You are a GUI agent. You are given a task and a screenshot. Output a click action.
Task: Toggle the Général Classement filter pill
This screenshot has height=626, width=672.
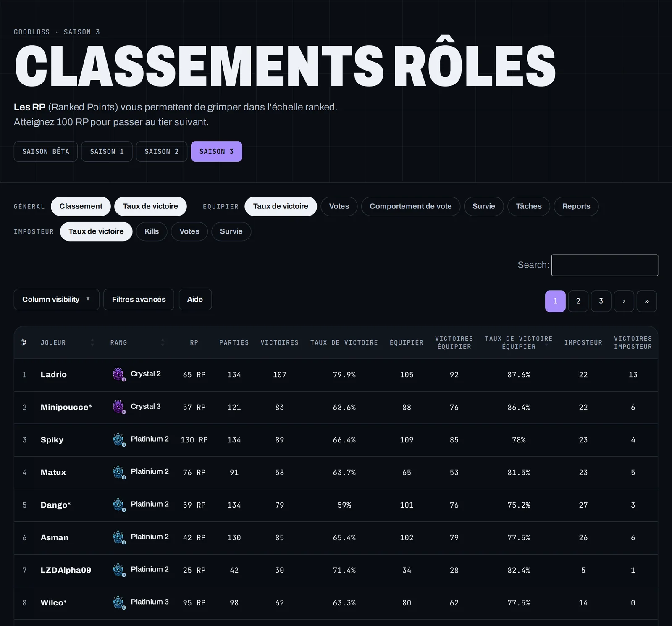point(81,206)
